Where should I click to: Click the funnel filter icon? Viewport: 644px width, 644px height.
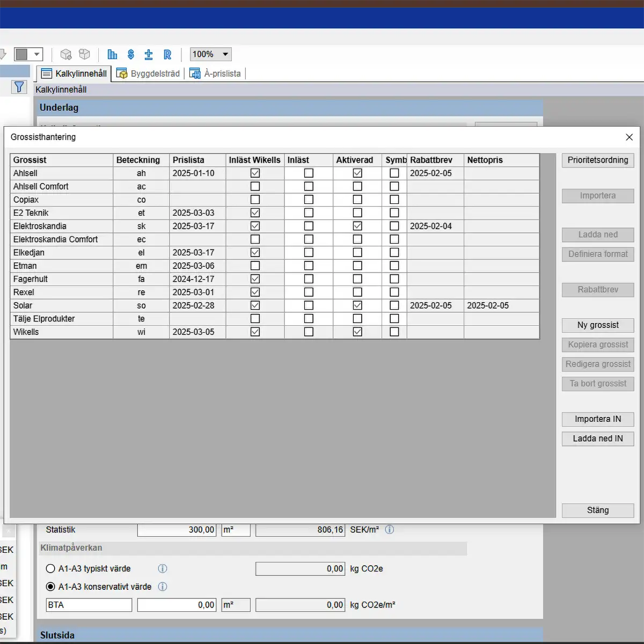pyautogui.click(x=19, y=87)
